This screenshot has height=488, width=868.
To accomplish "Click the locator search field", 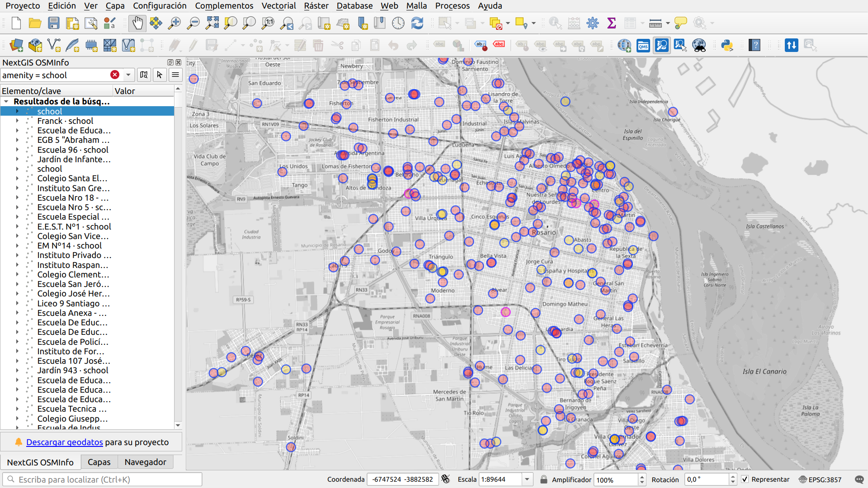I will pos(103,479).
